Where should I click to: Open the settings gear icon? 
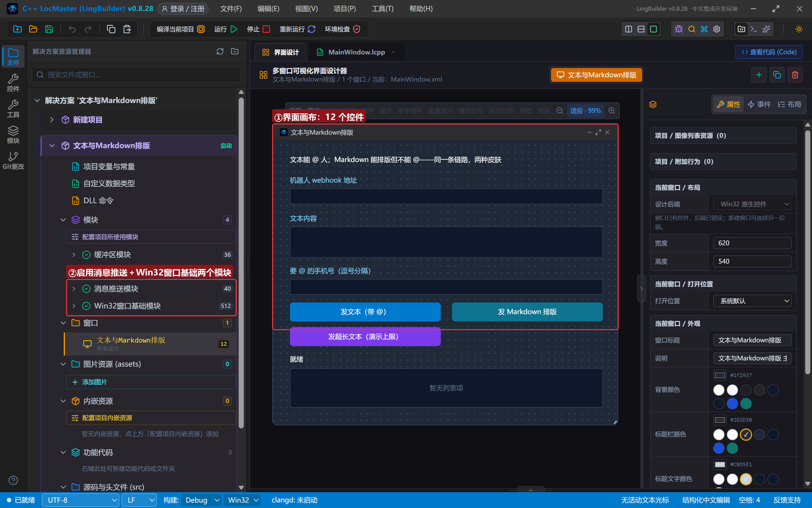pos(717,29)
